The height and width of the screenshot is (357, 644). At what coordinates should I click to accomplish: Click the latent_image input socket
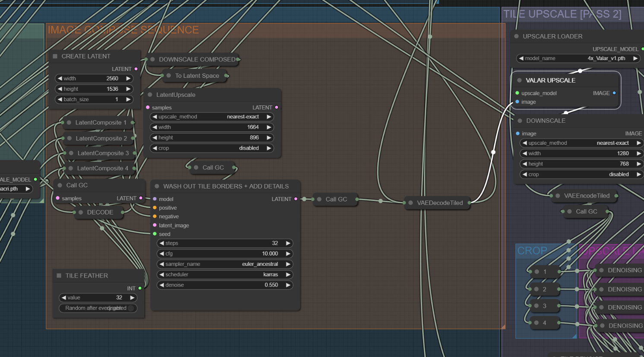coord(155,225)
